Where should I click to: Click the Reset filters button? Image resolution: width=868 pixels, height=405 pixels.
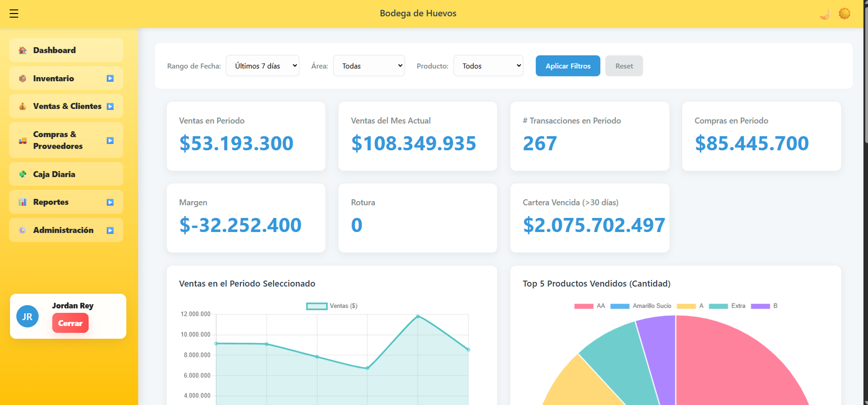[624, 66]
